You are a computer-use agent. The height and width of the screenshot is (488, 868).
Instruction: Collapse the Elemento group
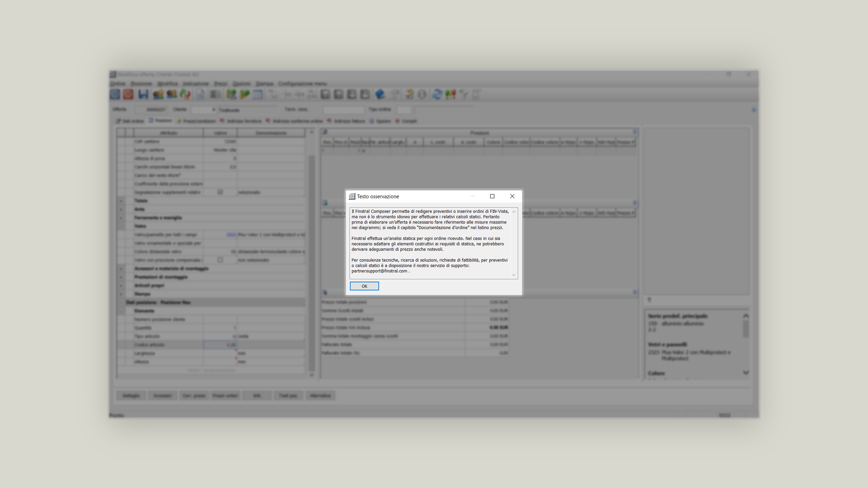pyautogui.click(x=121, y=311)
